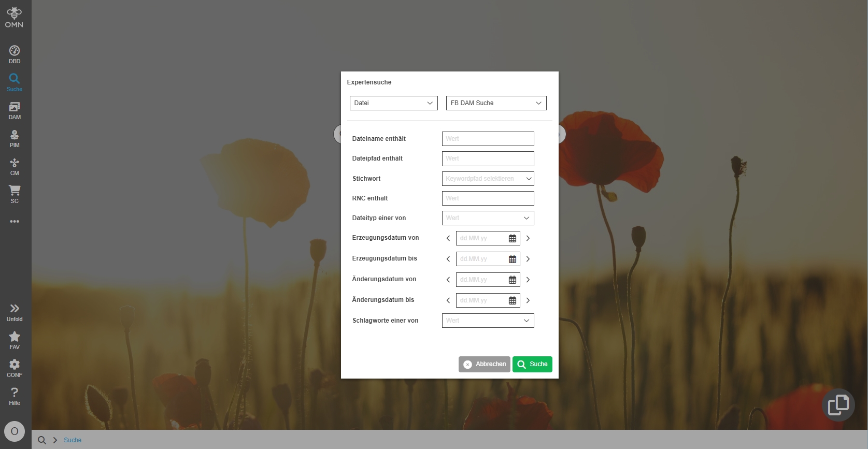Open the FB DAM Suche dropdown
The height and width of the screenshot is (449, 868).
pyautogui.click(x=496, y=103)
